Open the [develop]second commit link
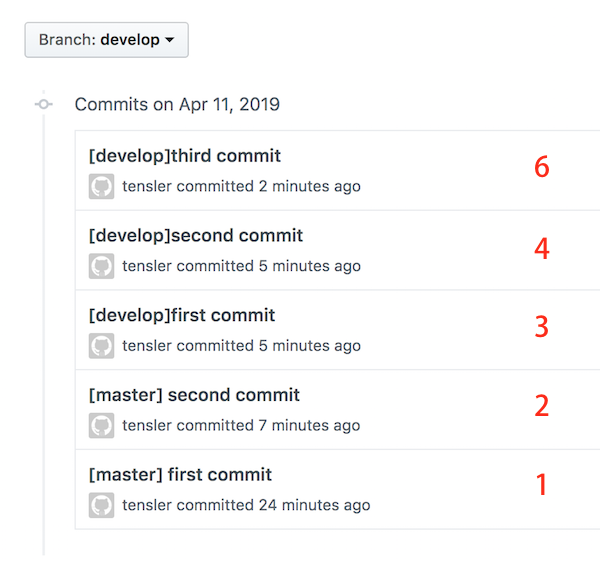Viewport: 600px width, 567px height. pos(196,235)
